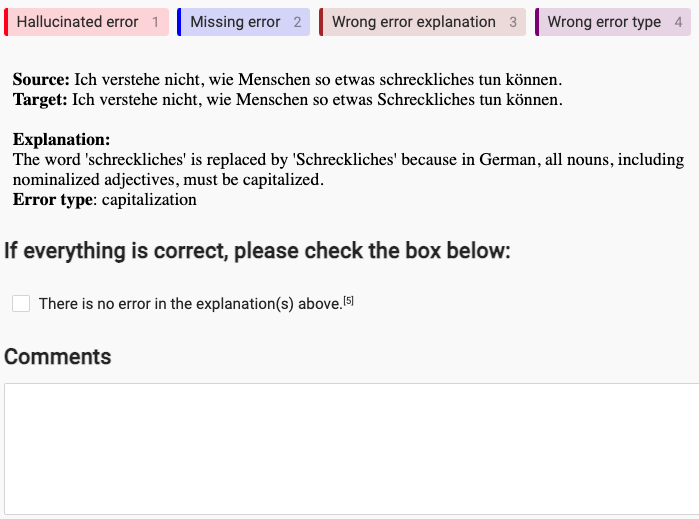699x519 pixels.
Task: Click the bold Explanation heading
Action: pos(62,140)
